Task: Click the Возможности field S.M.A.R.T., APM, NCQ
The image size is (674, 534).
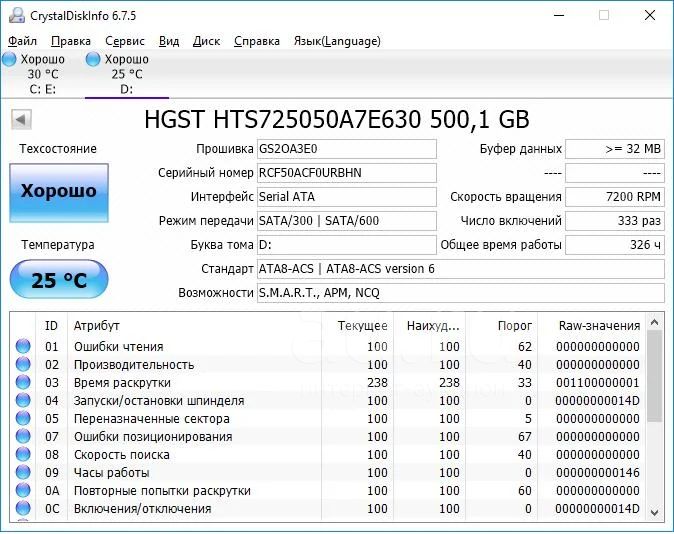Action: (461, 293)
